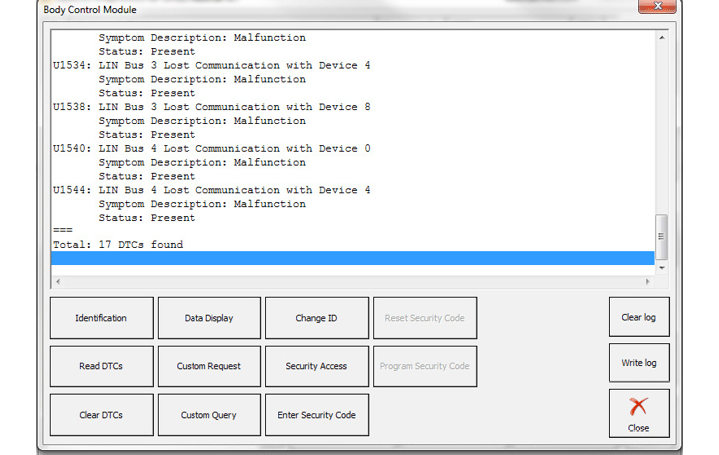
Task: Launch Custom Query
Action: pyautogui.click(x=209, y=415)
